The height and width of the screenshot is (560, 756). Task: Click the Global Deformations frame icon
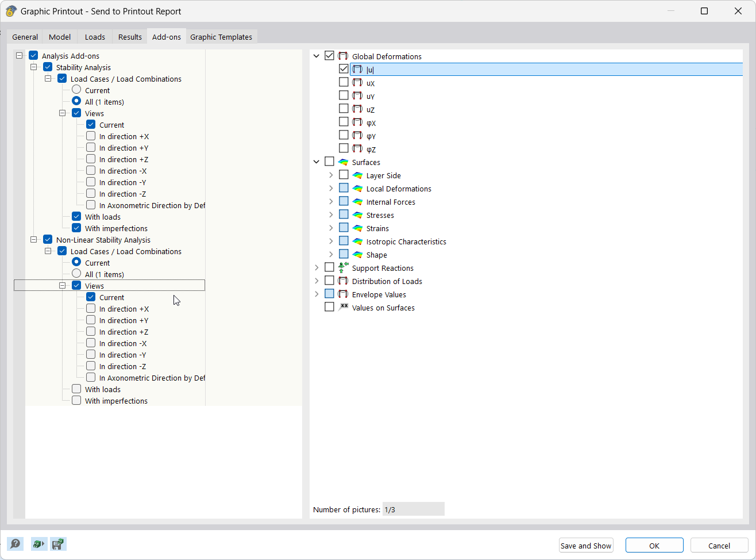343,56
